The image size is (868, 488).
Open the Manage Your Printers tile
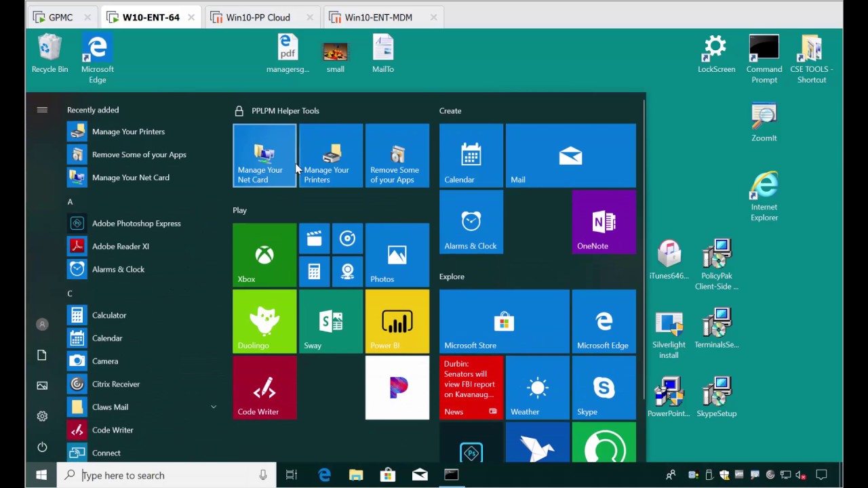[331, 155]
